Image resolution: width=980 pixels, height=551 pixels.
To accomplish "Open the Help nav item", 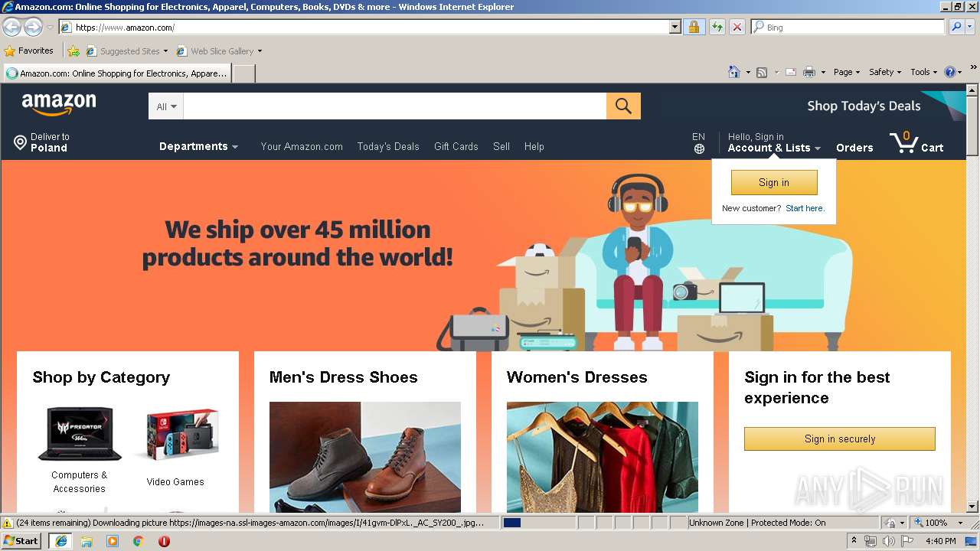I will [x=534, y=146].
